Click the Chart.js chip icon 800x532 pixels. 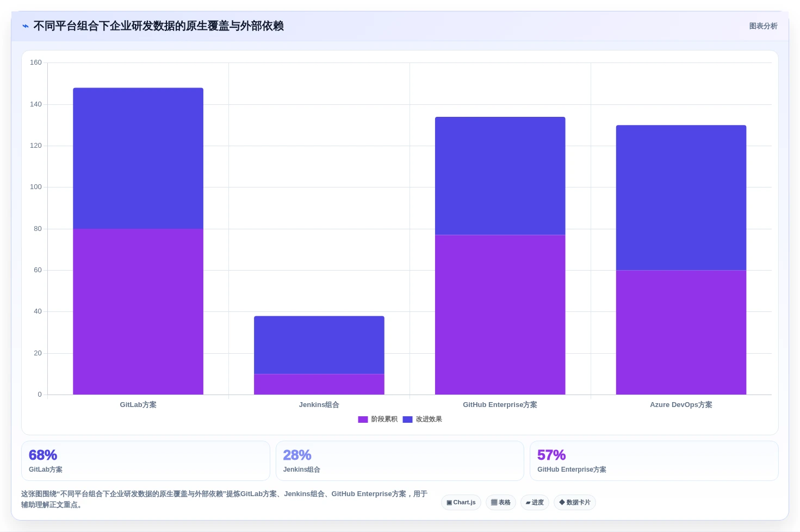pos(449,503)
